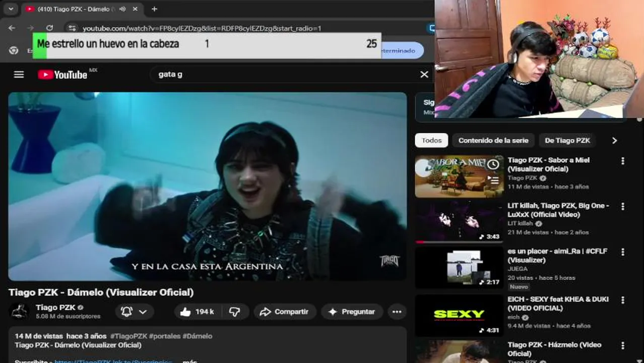Click the verified badge beside Tiago PZK
Screen dimensions: 644x363
(x=81, y=308)
